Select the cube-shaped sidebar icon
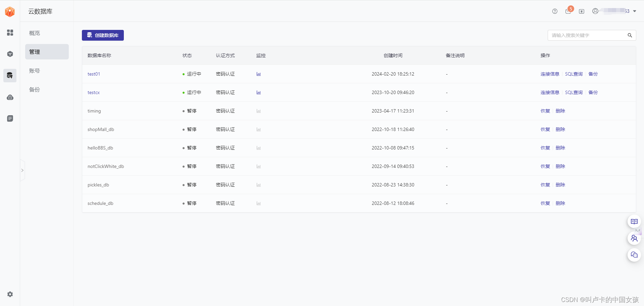The width and height of the screenshot is (644, 306). coord(10,54)
